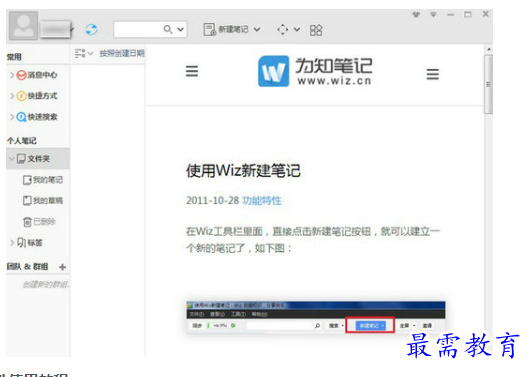Screen dimensions: 528x377
Task: Click the user avatar picture
Action: coord(23,25)
